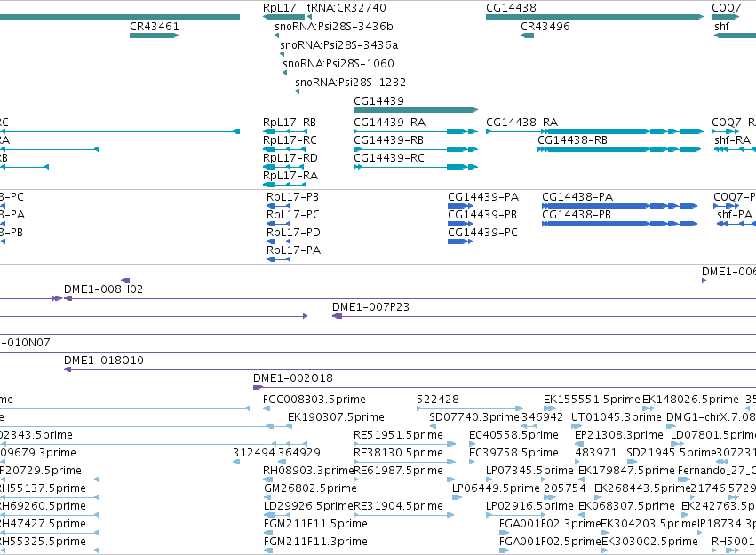
Task: Click the 522428 feature label
Action: point(438,400)
